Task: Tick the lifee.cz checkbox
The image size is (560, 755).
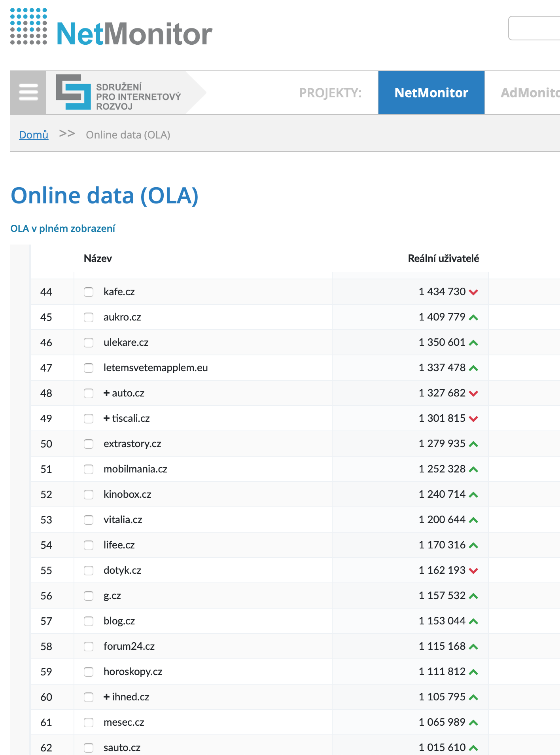Action: pyautogui.click(x=89, y=545)
